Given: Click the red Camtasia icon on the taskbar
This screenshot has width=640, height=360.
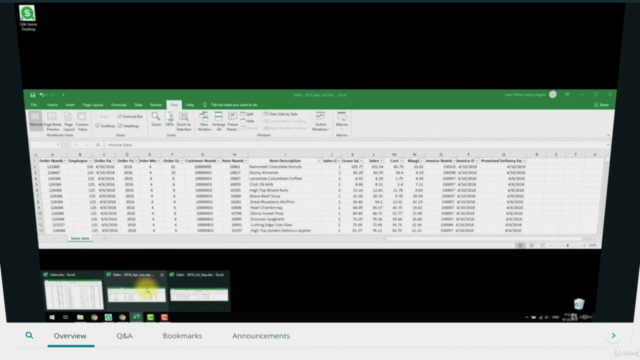Looking at the screenshot, I should pos(164,317).
